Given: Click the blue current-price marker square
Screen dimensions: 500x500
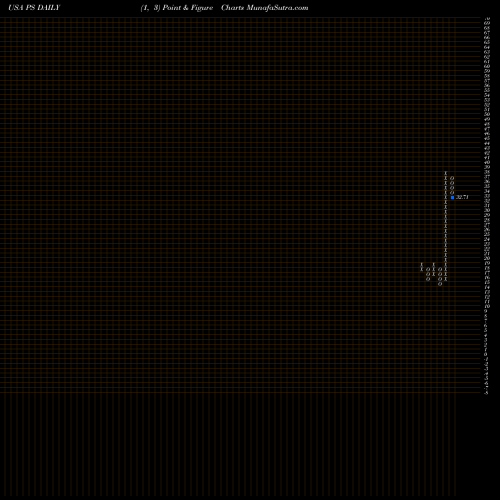Looking at the screenshot, I should pyautogui.click(x=452, y=197).
